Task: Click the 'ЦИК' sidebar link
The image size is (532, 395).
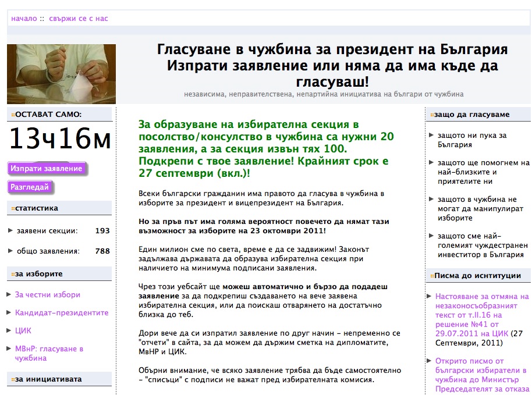Action: point(23,330)
